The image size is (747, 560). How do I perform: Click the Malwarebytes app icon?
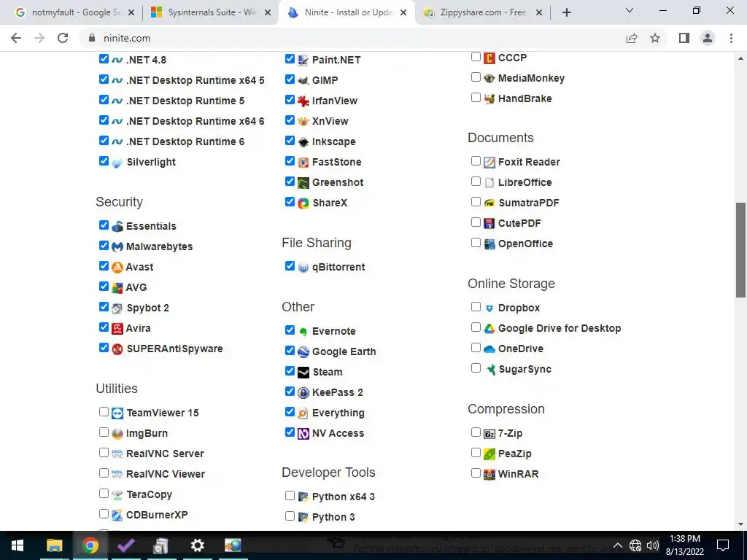click(x=117, y=246)
